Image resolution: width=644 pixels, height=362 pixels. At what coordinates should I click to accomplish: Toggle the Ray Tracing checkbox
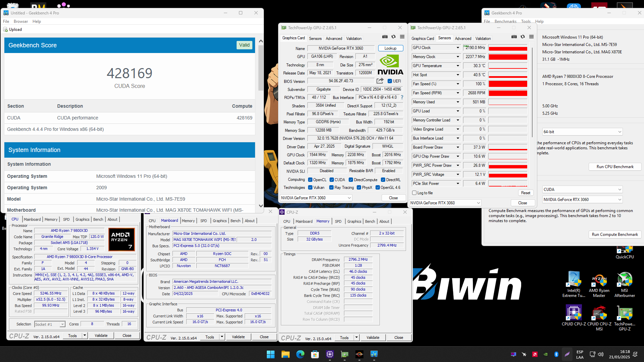[332, 188]
